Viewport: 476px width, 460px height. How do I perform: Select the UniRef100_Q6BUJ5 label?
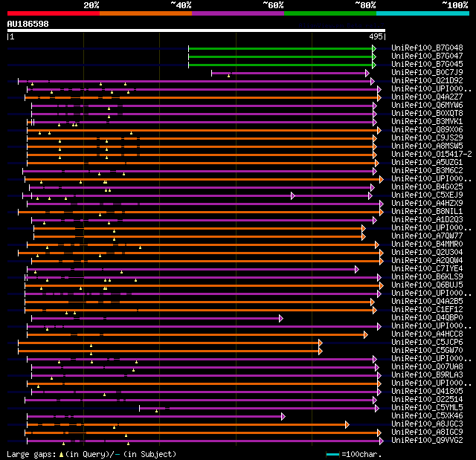point(427,285)
